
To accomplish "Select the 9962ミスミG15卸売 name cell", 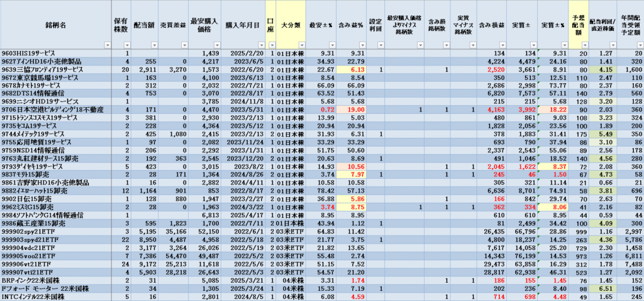I will point(56,207).
